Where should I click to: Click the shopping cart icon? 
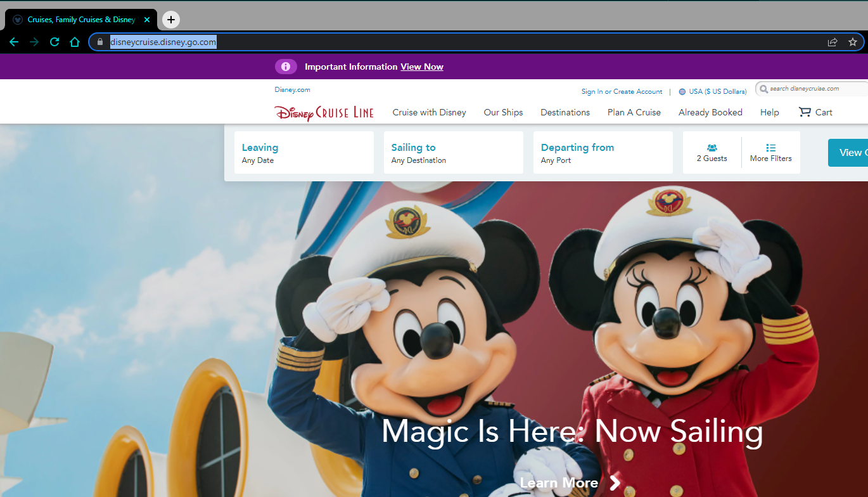805,112
